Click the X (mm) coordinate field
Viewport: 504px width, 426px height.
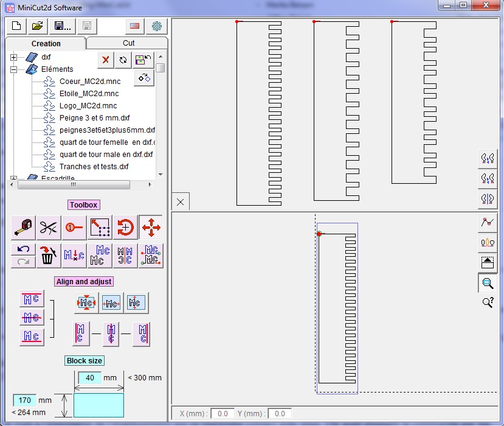pos(223,413)
